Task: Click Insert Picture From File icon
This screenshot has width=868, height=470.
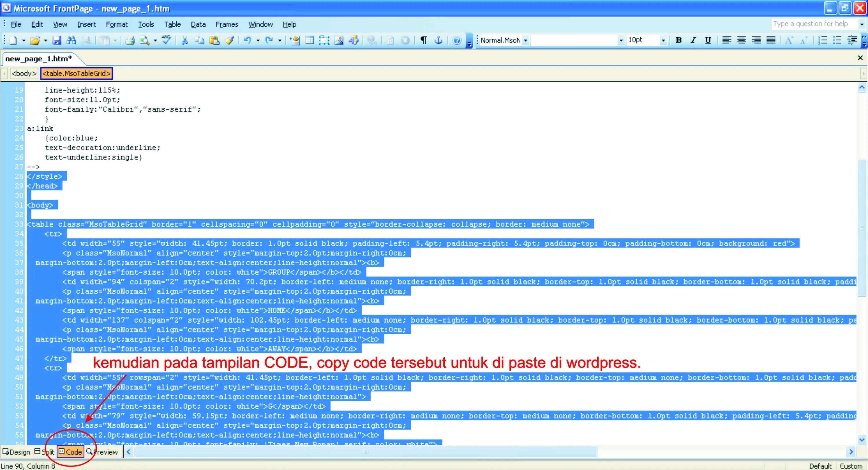Action: [x=339, y=41]
